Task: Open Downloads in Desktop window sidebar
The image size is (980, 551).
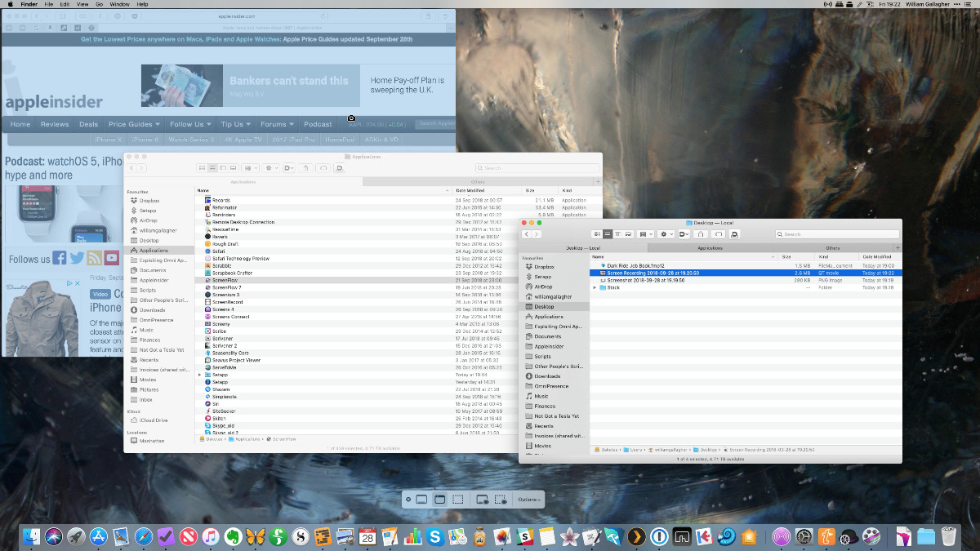Action: pos(546,376)
